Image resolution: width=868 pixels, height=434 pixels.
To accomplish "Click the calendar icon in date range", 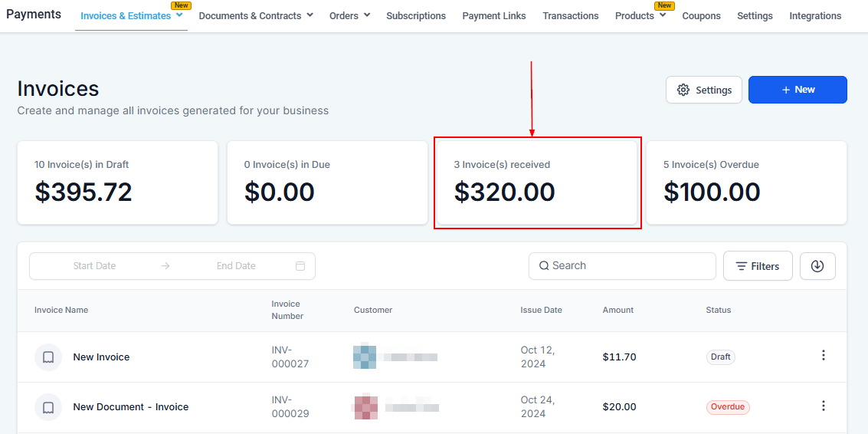I will click(300, 266).
